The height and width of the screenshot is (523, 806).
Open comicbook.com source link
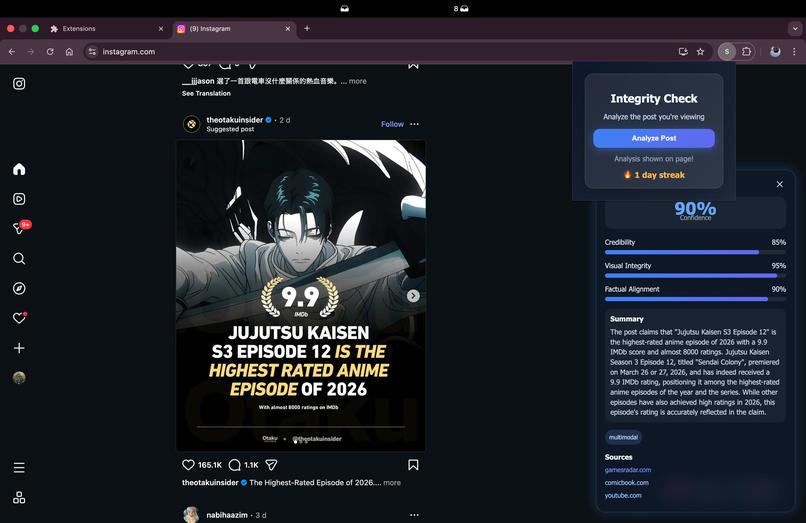pos(627,482)
